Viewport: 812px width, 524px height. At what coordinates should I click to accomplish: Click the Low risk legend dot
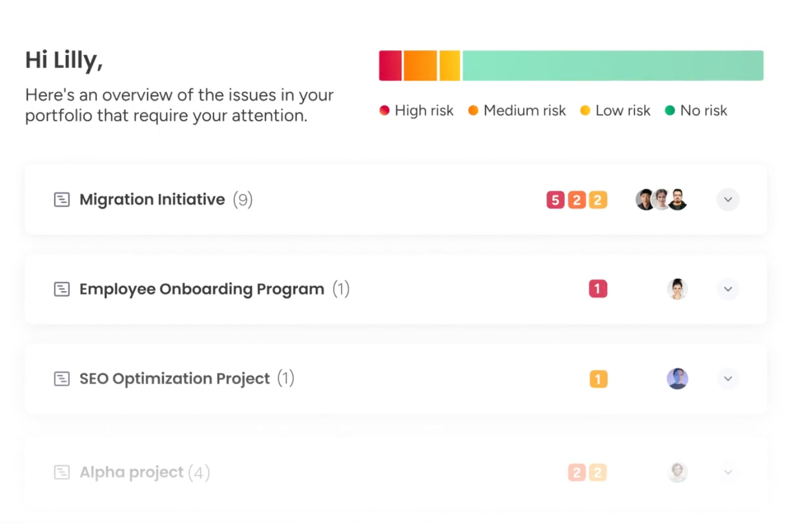pyautogui.click(x=585, y=110)
